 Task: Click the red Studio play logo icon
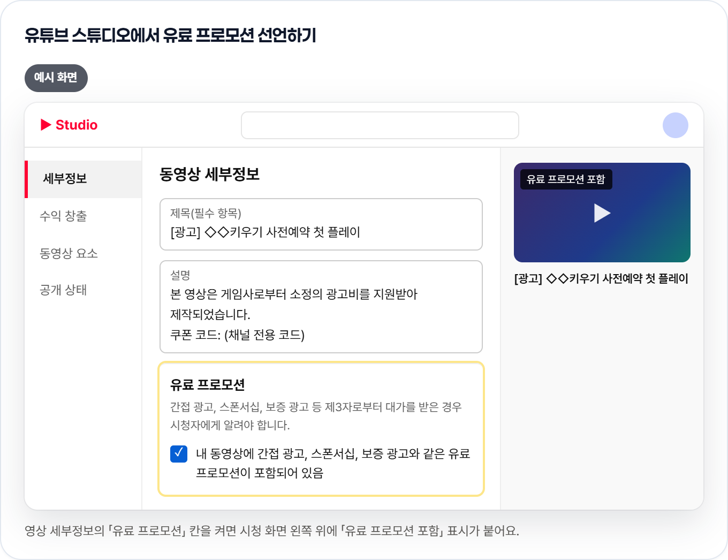point(46,125)
